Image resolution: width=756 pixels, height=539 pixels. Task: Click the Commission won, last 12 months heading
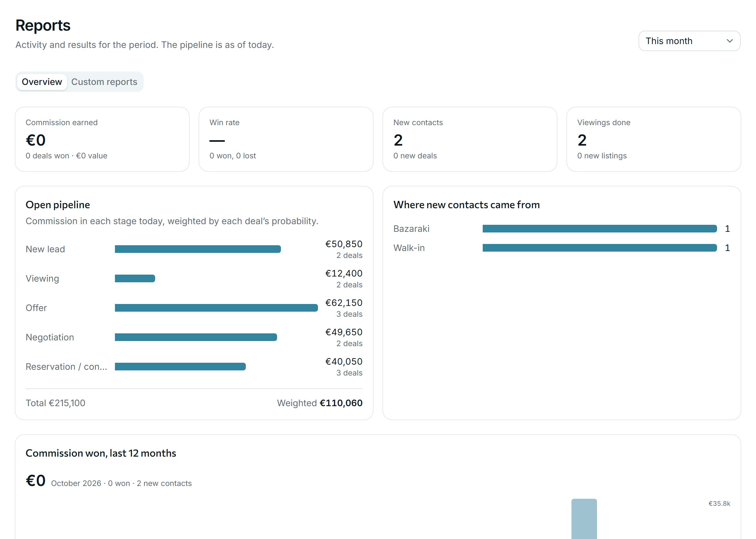point(101,453)
